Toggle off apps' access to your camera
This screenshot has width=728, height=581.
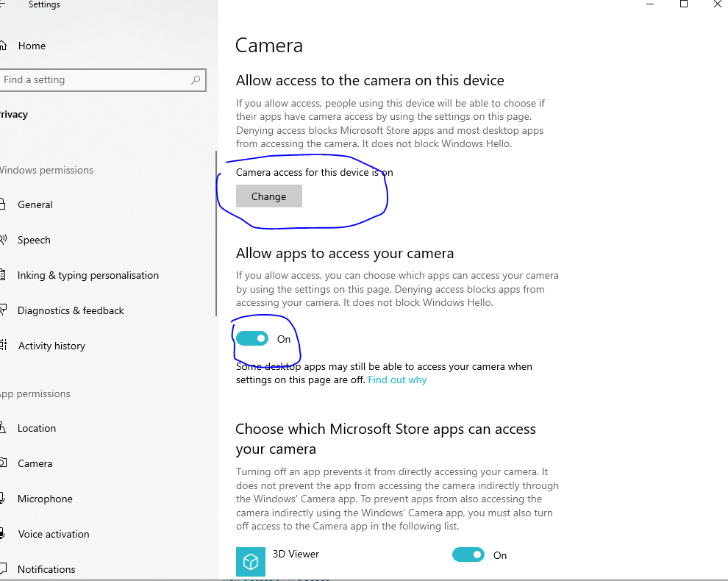tap(252, 338)
